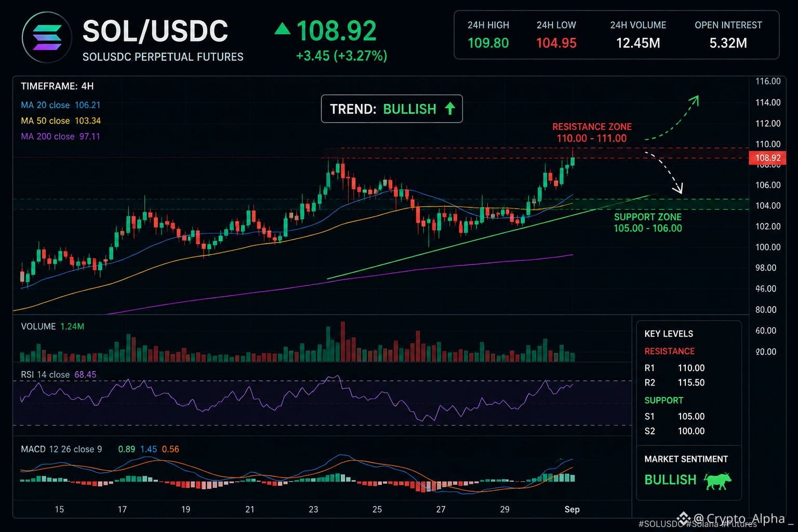Screen dimensions: 798x532
Task: Click the large green 108.92 header price
Action: click(336, 31)
